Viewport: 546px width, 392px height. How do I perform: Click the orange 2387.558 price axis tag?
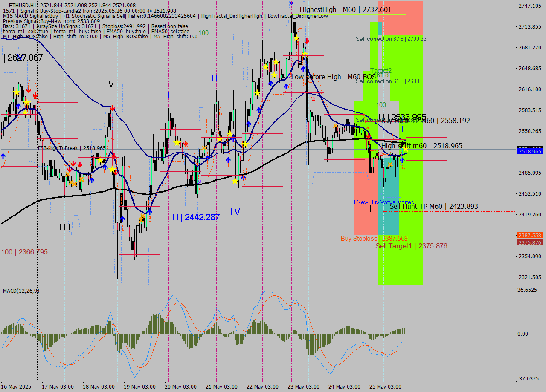pos(530,235)
